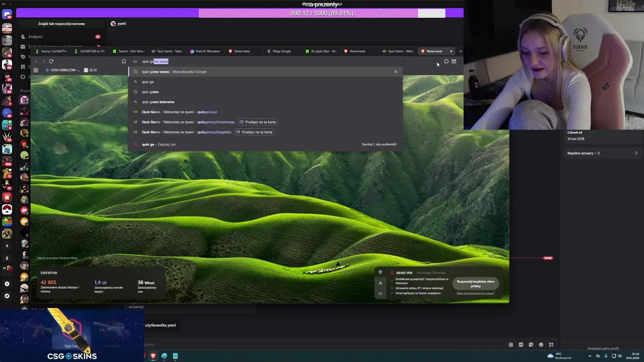Open apps launcher in Discord chat bar
Image resolution: width=644 pixels, height=362 pixels.
pos(551,344)
